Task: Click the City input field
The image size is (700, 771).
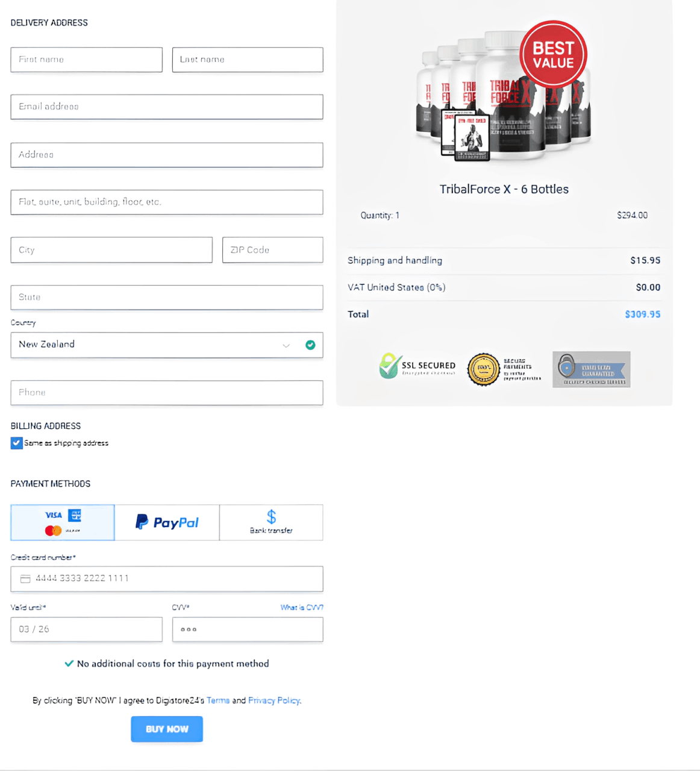Action: click(111, 250)
